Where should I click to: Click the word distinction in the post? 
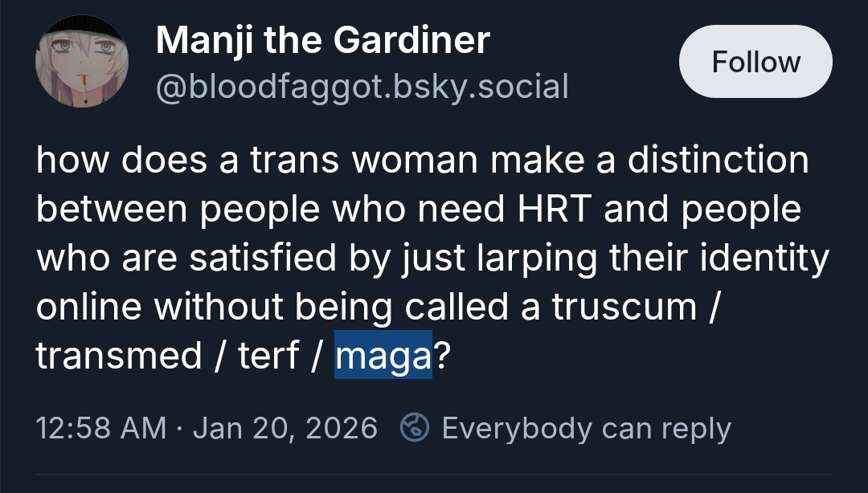tap(717, 161)
